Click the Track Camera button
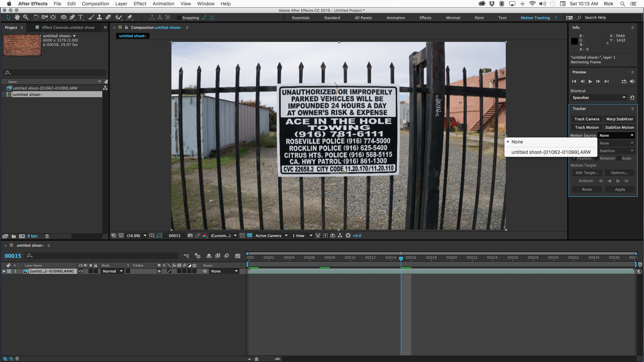This screenshot has height=362, width=644. pos(587,119)
